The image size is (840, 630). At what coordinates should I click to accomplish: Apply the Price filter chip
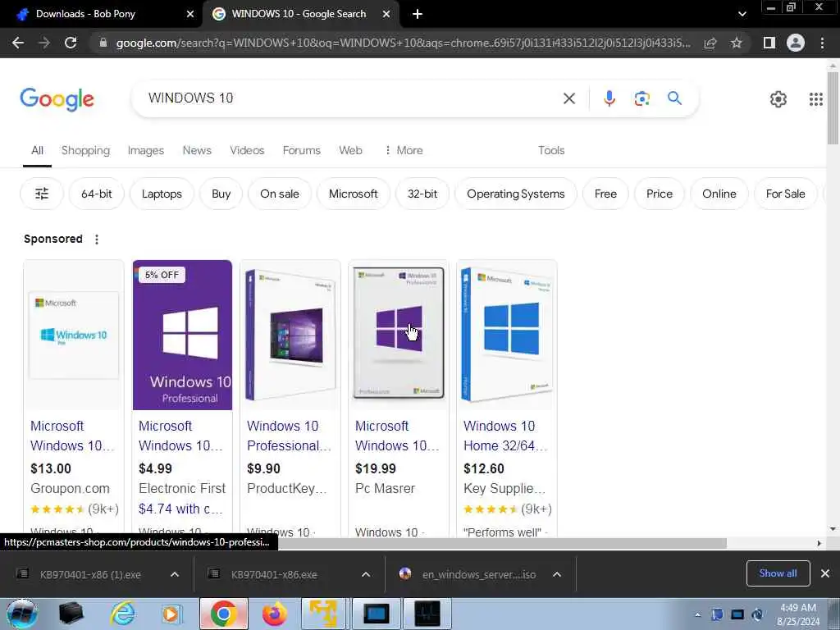(x=659, y=194)
